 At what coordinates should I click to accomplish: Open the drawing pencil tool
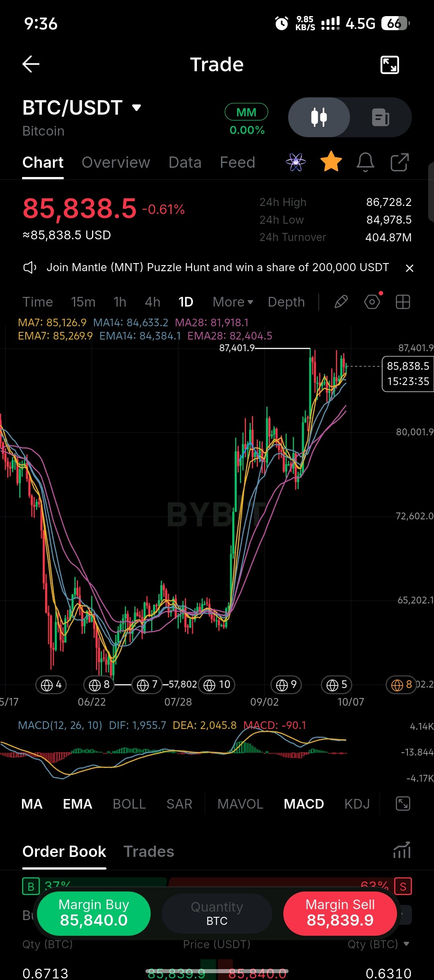[x=341, y=302]
